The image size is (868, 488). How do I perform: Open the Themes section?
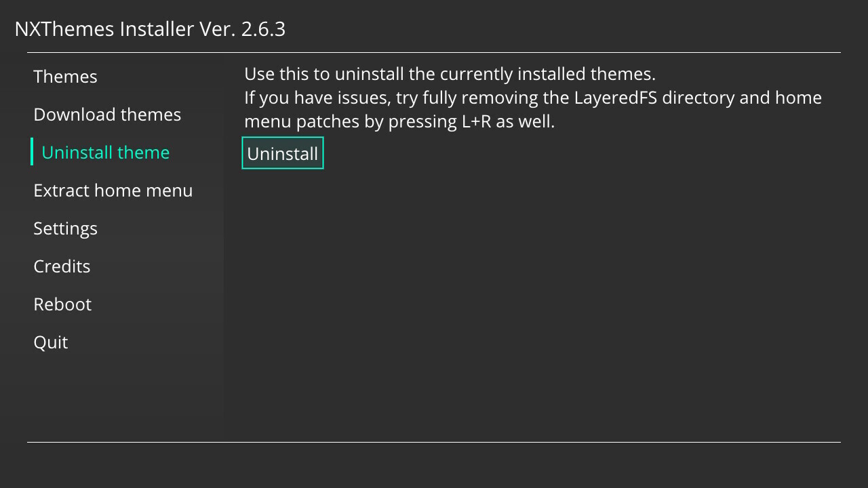pyautogui.click(x=65, y=77)
